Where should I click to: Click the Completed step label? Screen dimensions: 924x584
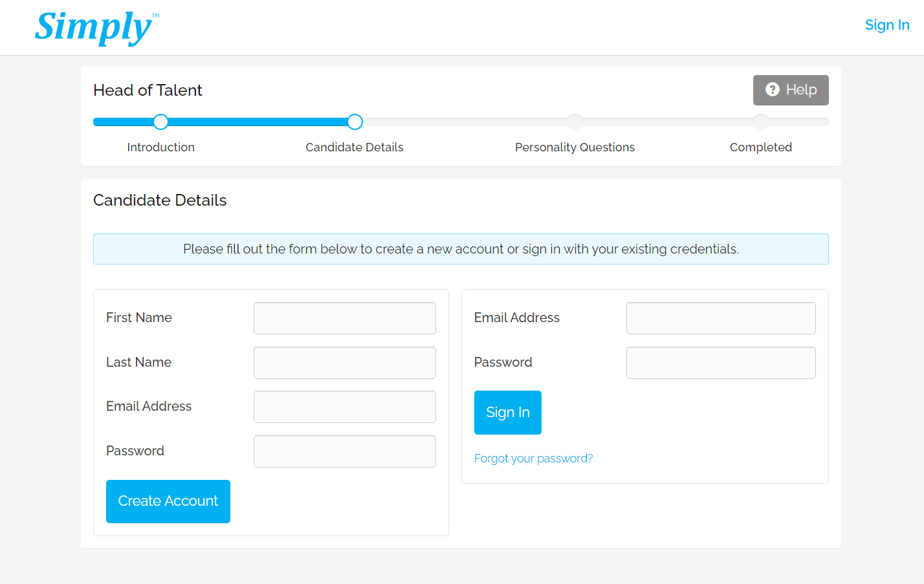click(x=761, y=147)
